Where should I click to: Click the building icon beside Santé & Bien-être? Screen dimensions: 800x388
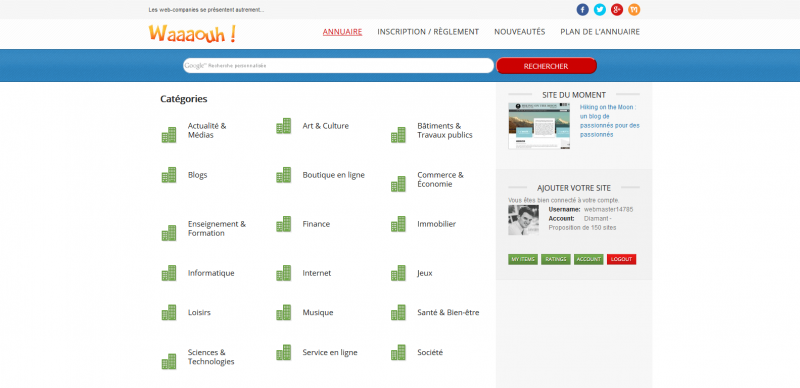click(398, 312)
